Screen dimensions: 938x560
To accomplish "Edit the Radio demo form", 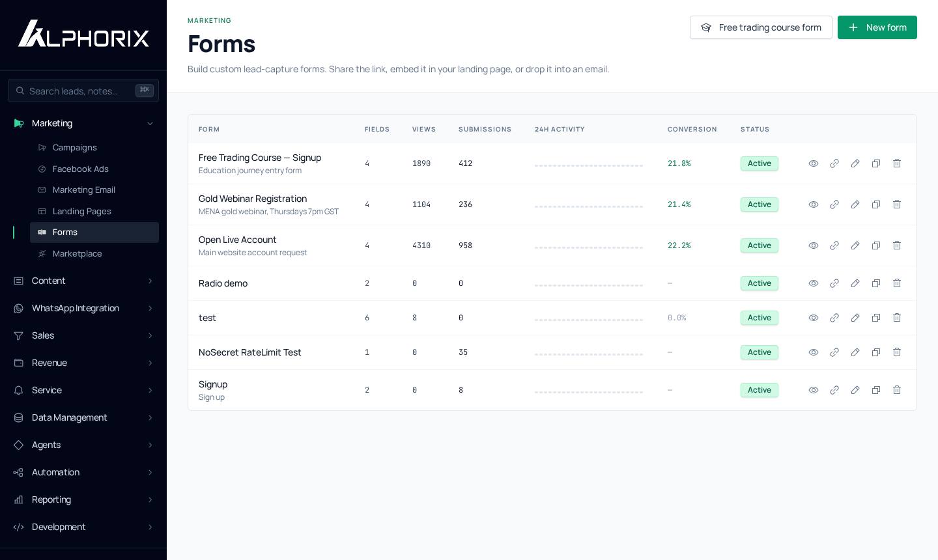I will (x=855, y=283).
